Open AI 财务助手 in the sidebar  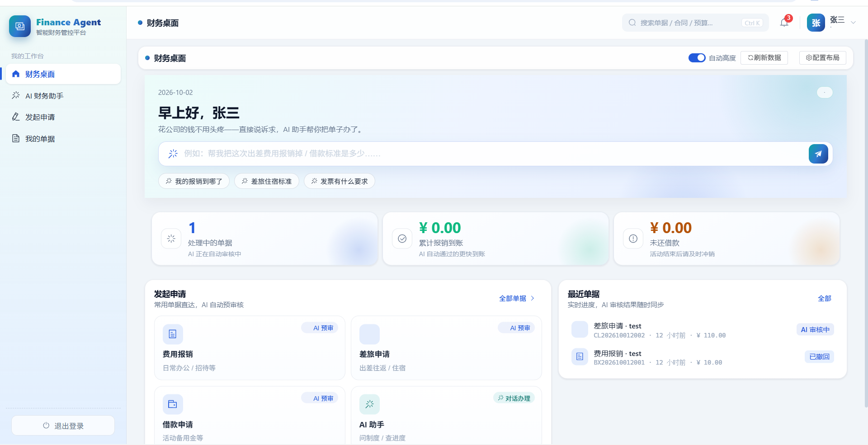(63, 96)
